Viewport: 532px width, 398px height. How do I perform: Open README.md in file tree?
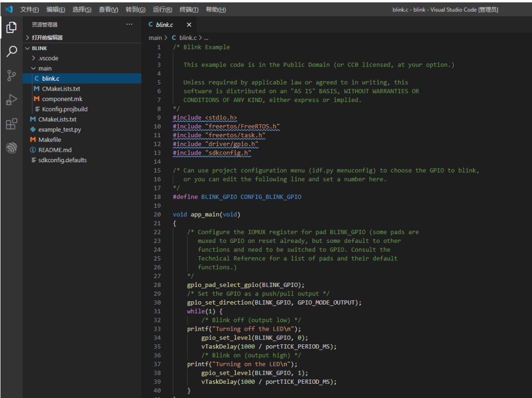pyautogui.click(x=82, y=150)
